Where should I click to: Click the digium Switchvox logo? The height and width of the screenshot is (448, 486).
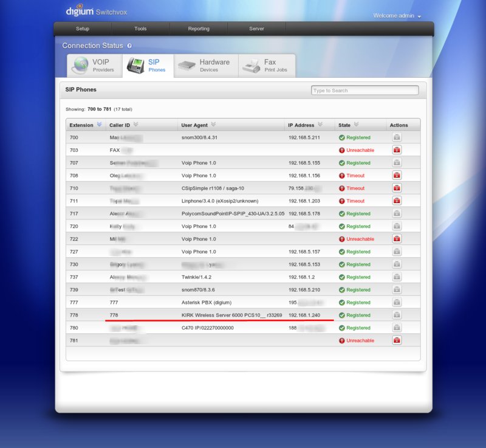(x=97, y=11)
